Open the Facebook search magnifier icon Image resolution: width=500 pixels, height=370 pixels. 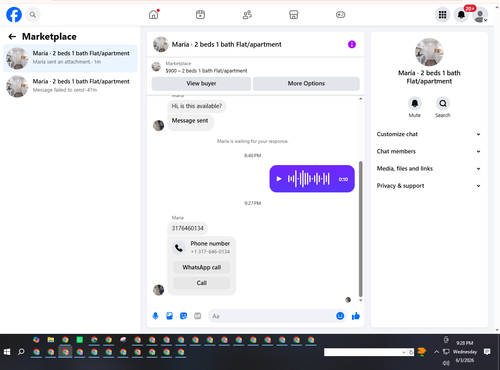tap(33, 15)
